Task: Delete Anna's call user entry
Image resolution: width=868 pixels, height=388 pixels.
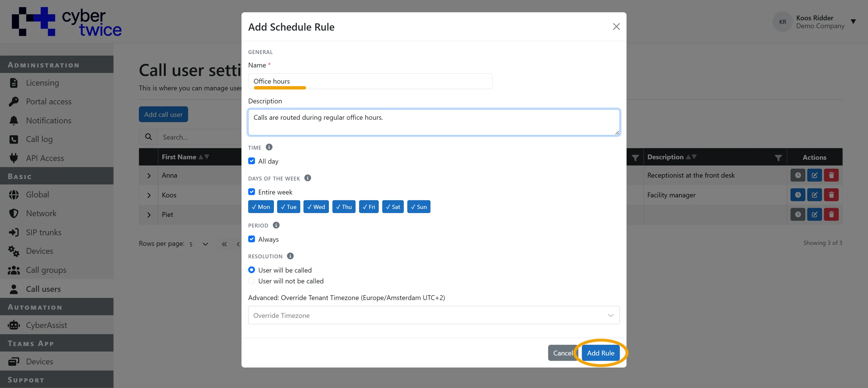Action: 831,175
